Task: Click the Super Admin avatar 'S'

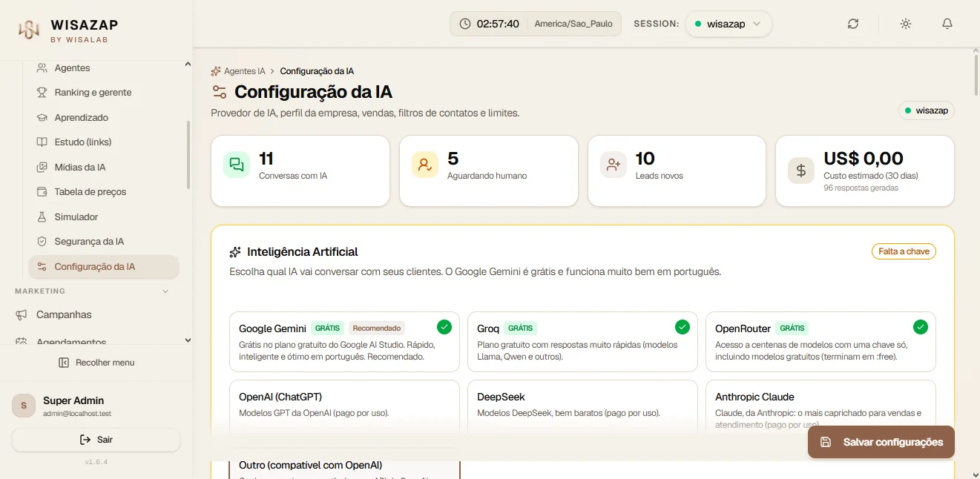Action: tap(24, 406)
